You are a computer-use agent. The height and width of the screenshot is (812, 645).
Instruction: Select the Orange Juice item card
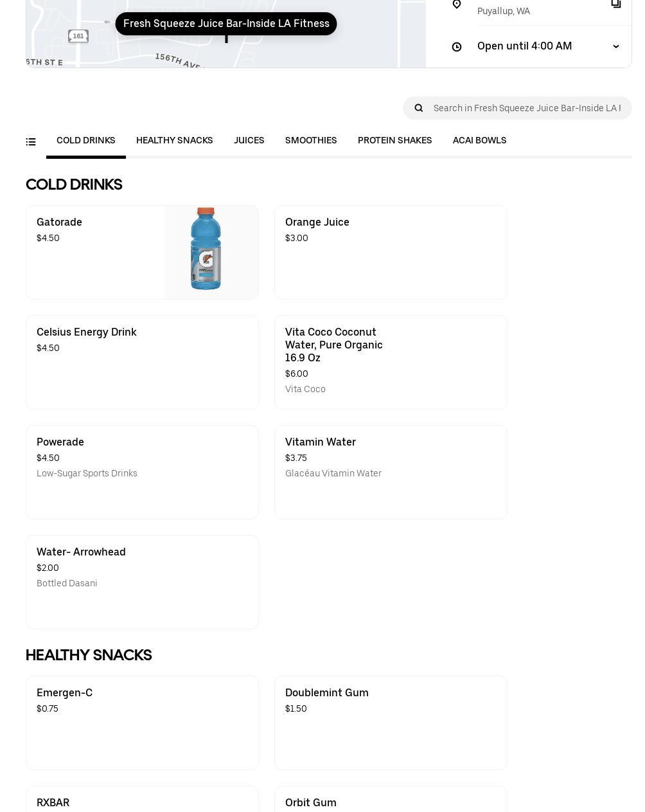[x=391, y=252]
